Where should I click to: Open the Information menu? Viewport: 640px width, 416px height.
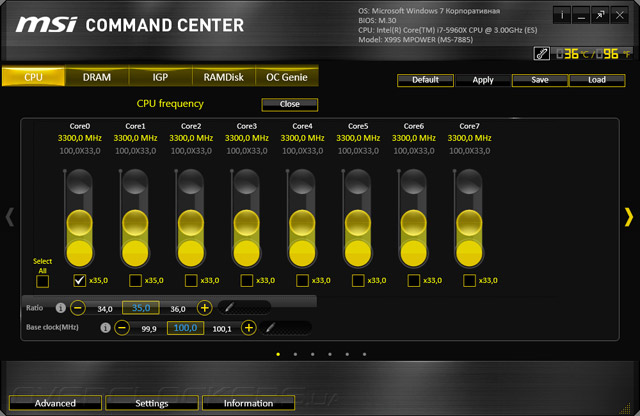(x=248, y=403)
